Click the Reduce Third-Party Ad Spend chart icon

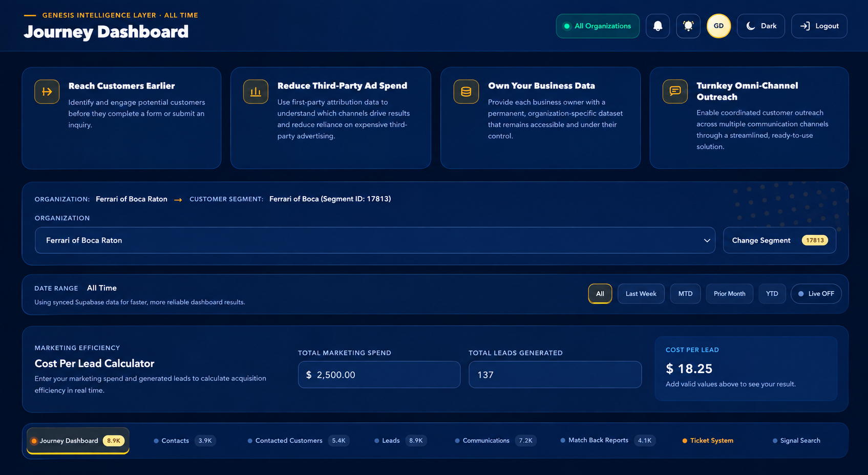(256, 92)
